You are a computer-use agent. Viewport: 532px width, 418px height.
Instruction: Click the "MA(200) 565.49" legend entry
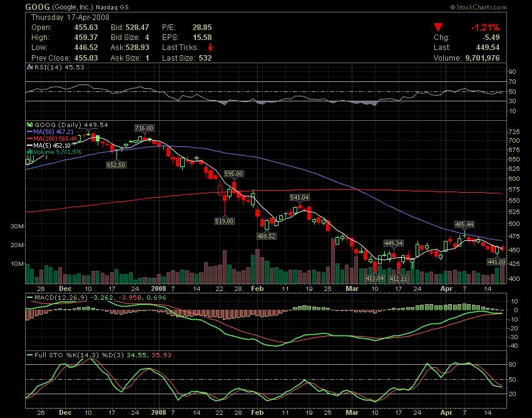(55, 138)
